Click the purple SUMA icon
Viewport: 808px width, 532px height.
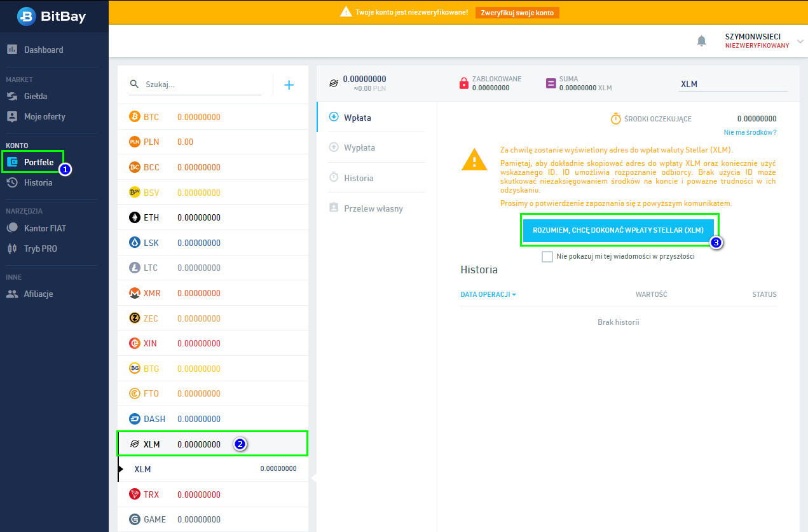click(x=551, y=83)
